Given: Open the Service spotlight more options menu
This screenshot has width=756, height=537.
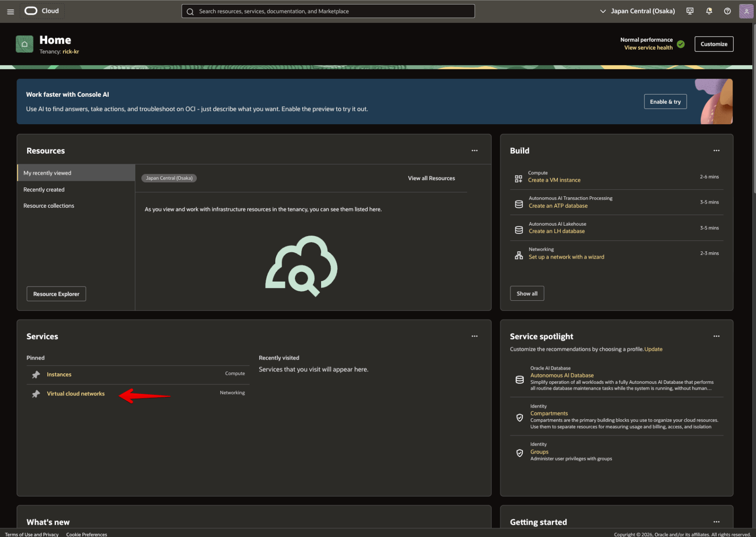Looking at the screenshot, I should pos(717,336).
